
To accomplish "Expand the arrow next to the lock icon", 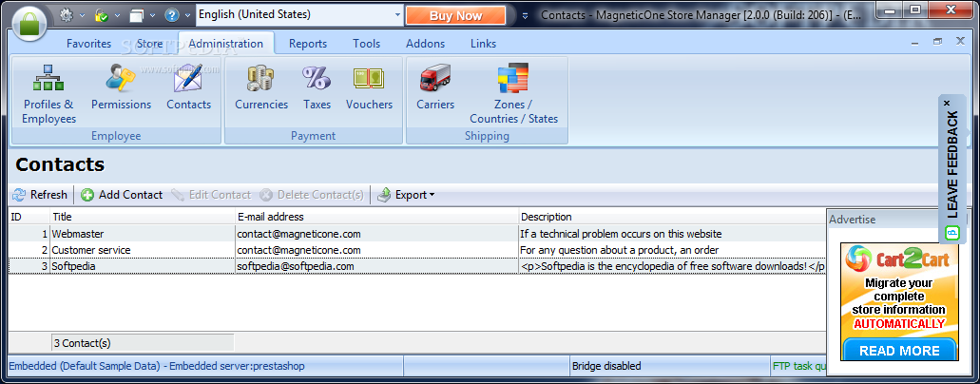I will (117, 15).
